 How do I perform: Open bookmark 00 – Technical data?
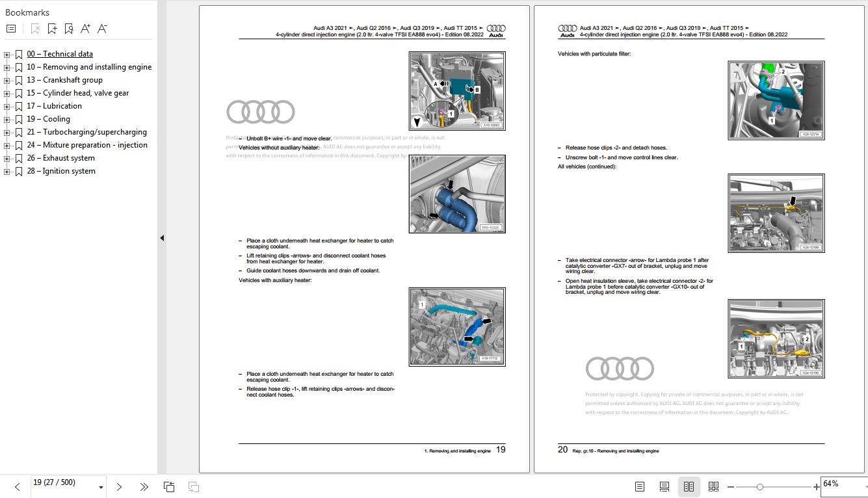[60, 54]
